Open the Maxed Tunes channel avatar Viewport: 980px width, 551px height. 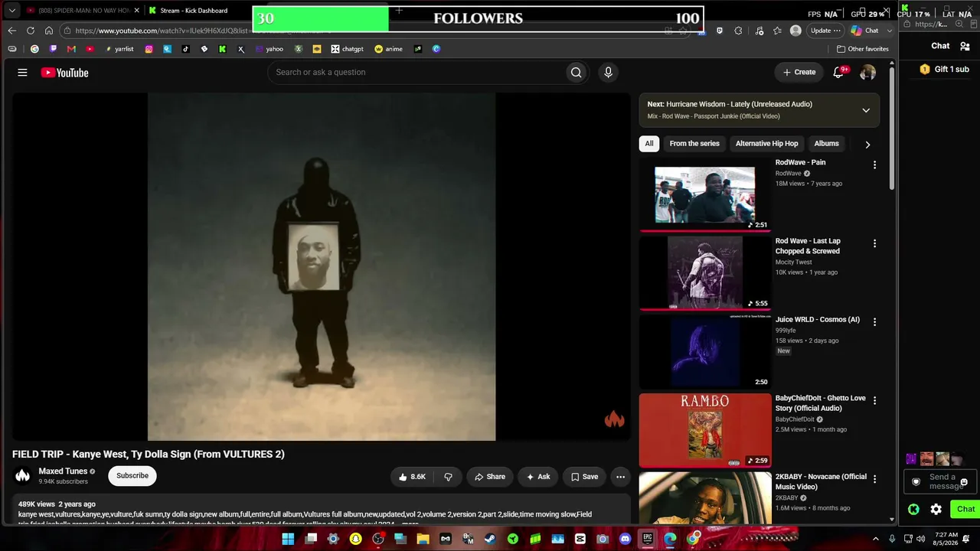[x=23, y=476]
